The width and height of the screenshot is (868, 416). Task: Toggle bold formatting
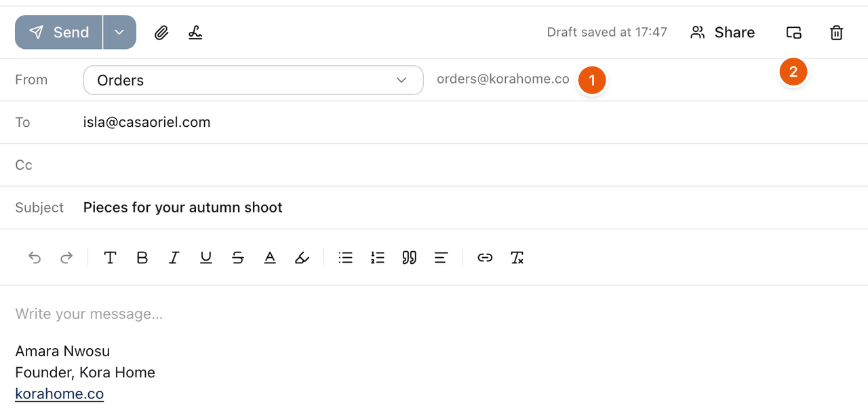pyautogui.click(x=142, y=258)
